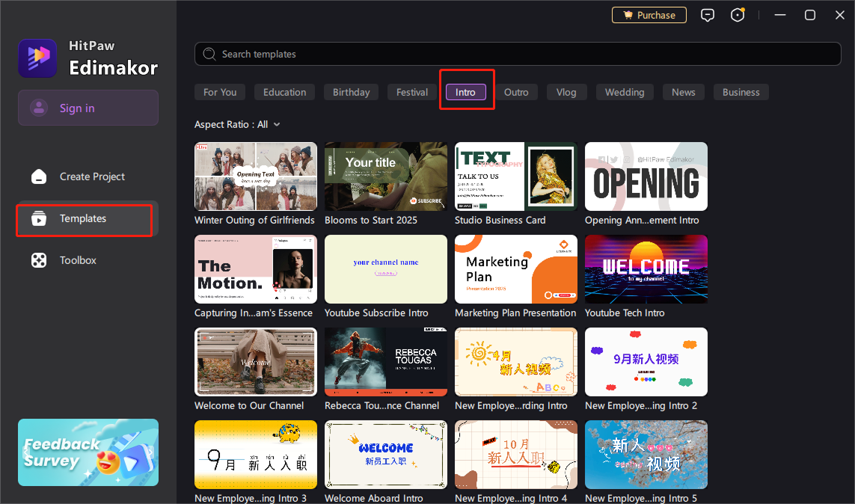Screen dimensions: 855x504
Task: Select the Education category tab
Action: (284, 92)
